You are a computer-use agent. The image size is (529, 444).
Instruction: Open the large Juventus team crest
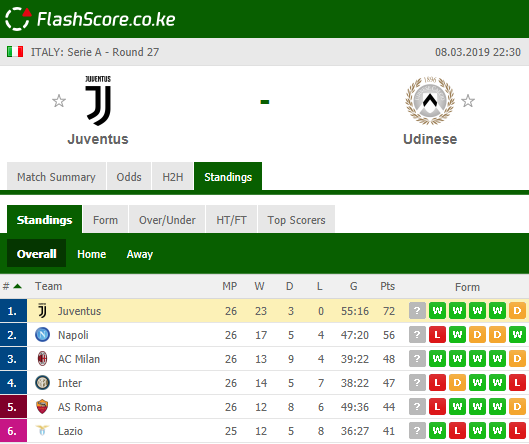click(x=98, y=101)
